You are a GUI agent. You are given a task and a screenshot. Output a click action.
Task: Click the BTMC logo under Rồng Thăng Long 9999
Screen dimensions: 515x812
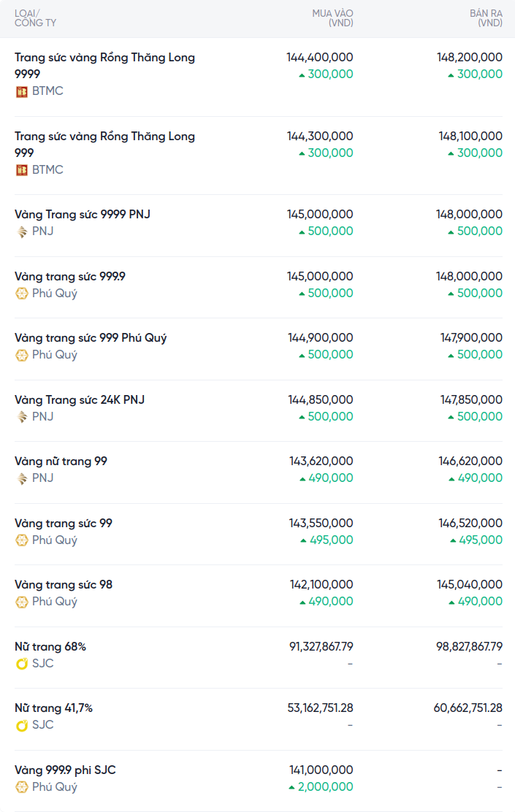[x=22, y=91]
